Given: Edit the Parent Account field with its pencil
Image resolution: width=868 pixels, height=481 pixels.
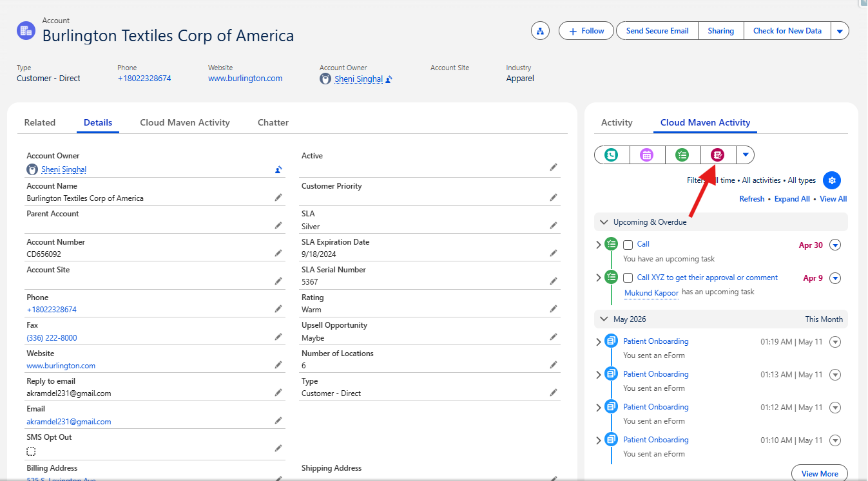Looking at the screenshot, I should [x=278, y=225].
